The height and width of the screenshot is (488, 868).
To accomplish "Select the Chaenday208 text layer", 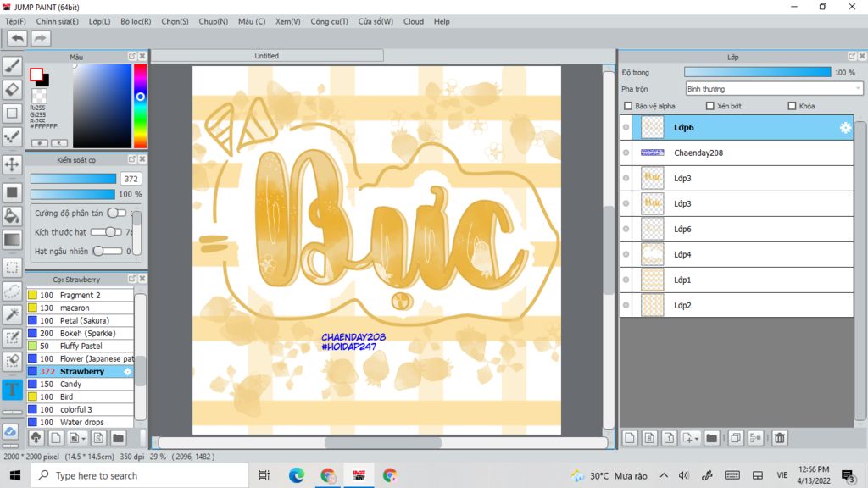I will [737, 152].
